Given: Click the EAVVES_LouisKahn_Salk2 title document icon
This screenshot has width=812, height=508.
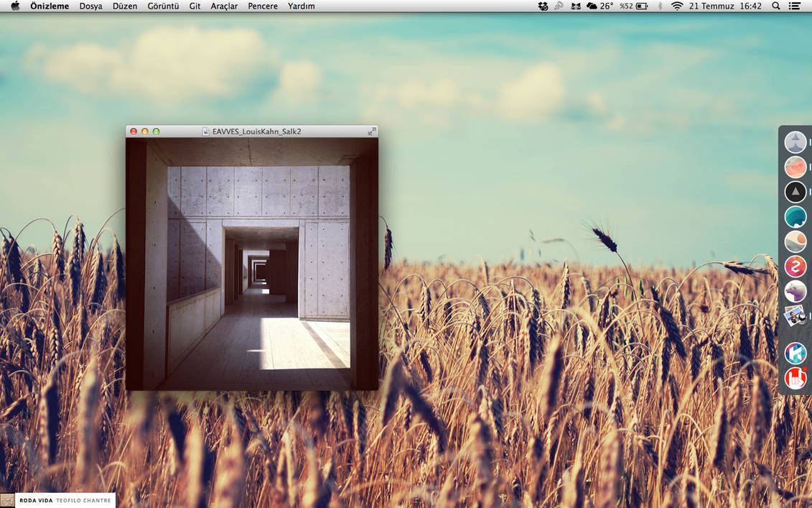Looking at the screenshot, I should click(x=205, y=131).
